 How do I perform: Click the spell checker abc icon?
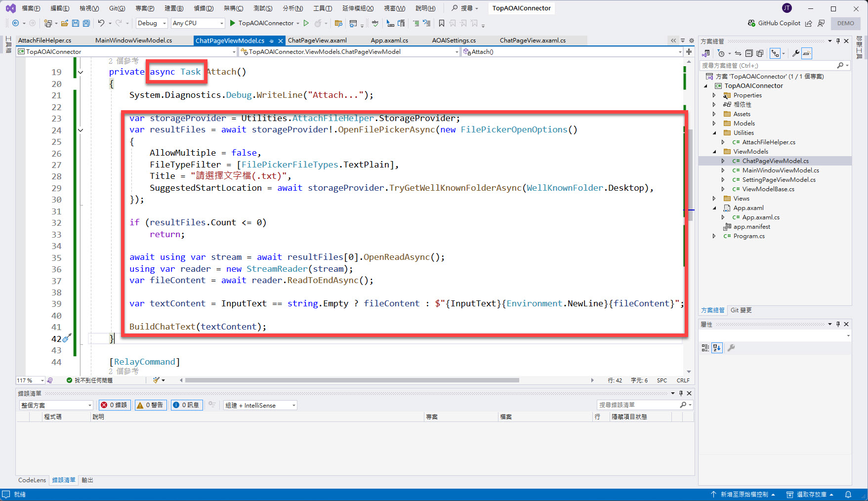[x=375, y=23]
